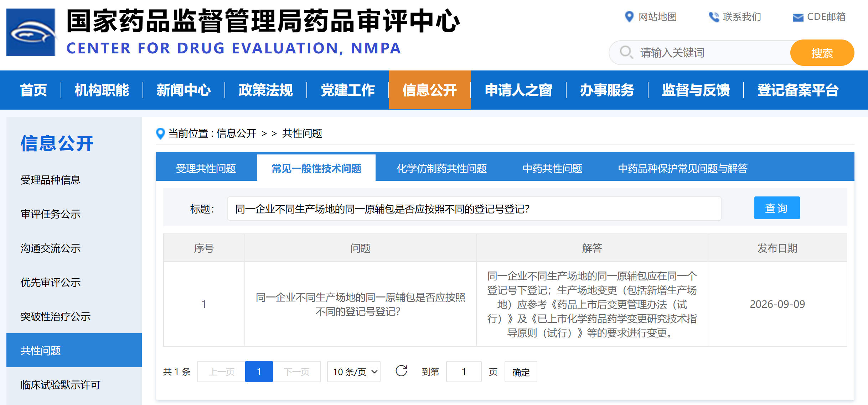Image resolution: width=868 pixels, height=405 pixels.
Task: Switch to 受理共性问题 tab
Action: coord(206,168)
